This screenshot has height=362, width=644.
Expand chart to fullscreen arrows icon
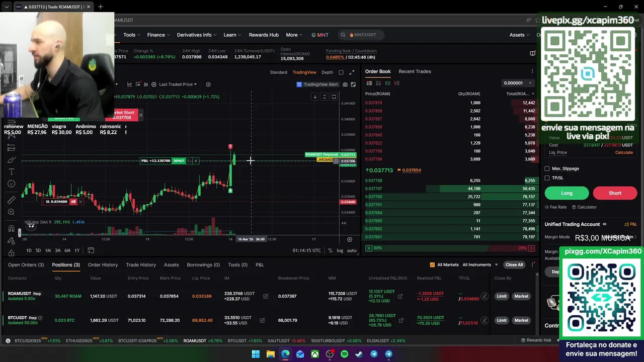click(352, 72)
